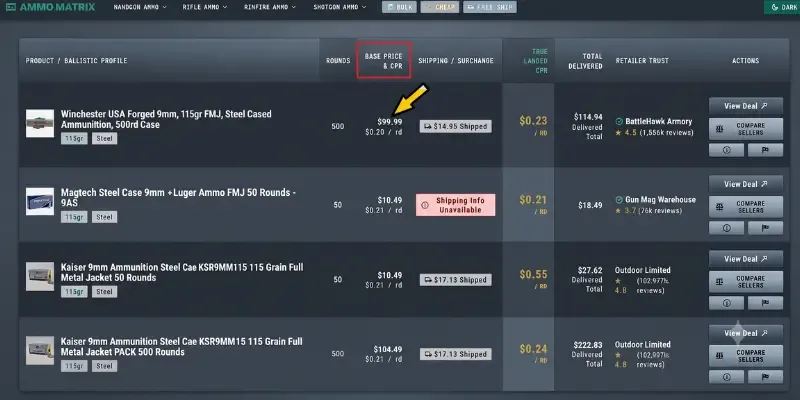This screenshot has height=400, width=800.
Task: Sort by Shipping / Surcharge header
Action: 456,61
